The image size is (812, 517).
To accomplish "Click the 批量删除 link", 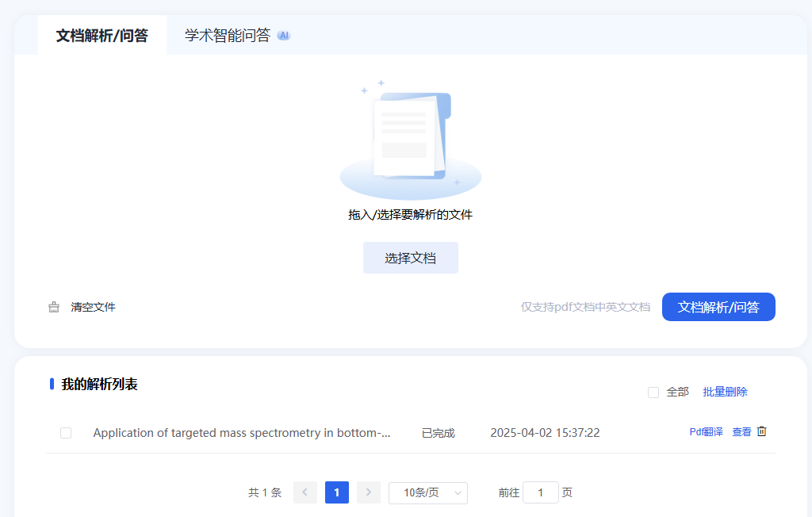I will [x=725, y=392].
